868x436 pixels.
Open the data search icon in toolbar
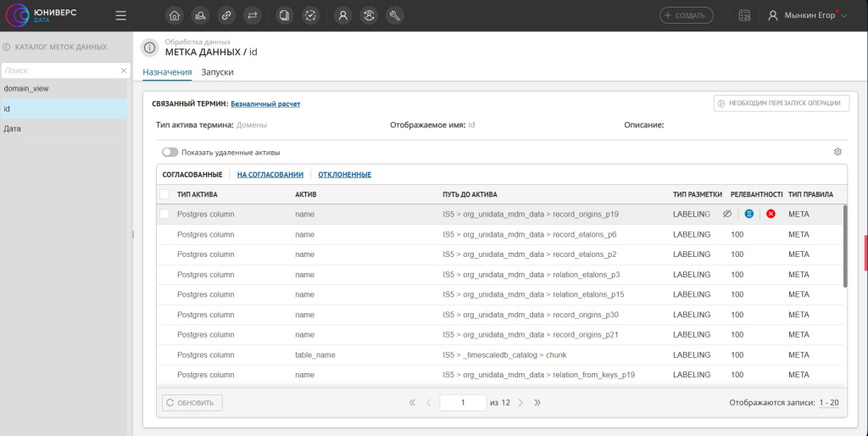(200, 15)
